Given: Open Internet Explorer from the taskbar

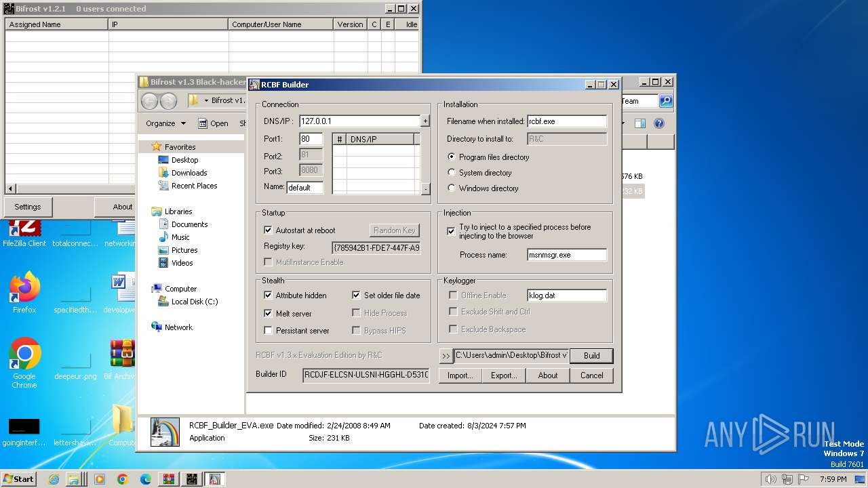Looking at the screenshot, I should [x=54, y=479].
